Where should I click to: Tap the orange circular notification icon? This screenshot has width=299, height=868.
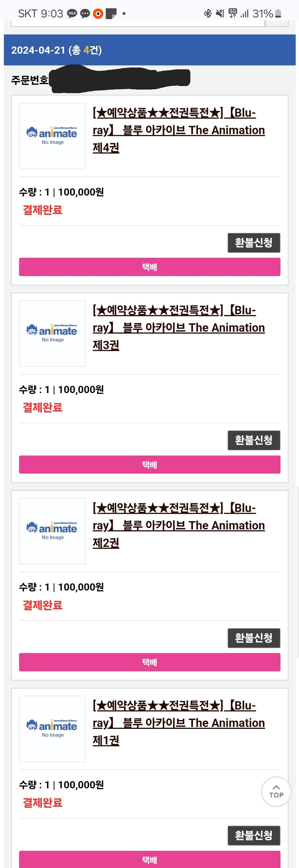click(x=98, y=14)
